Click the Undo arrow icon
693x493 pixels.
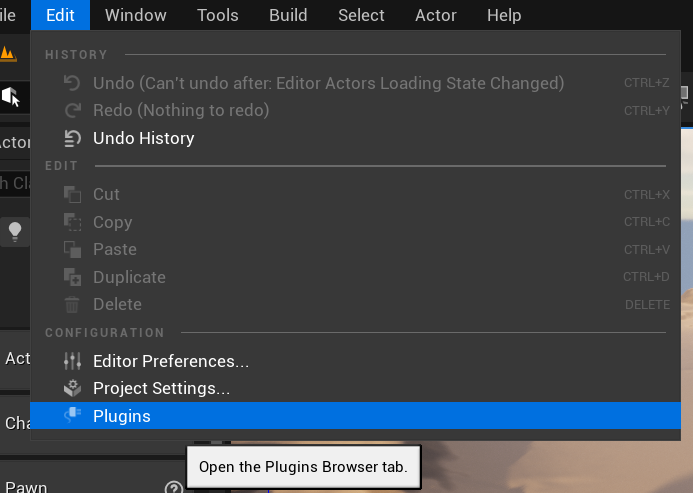click(x=72, y=83)
